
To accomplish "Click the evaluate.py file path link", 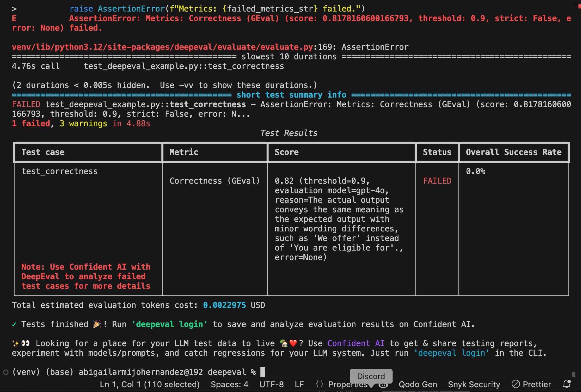I will 162,47.
